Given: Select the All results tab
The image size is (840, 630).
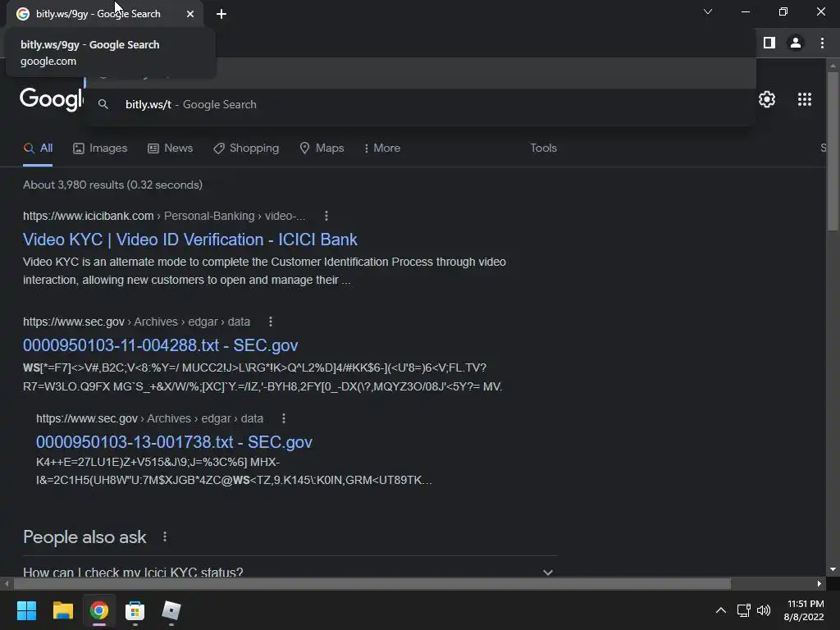Looking at the screenshot, I should [x=38, y=148].
